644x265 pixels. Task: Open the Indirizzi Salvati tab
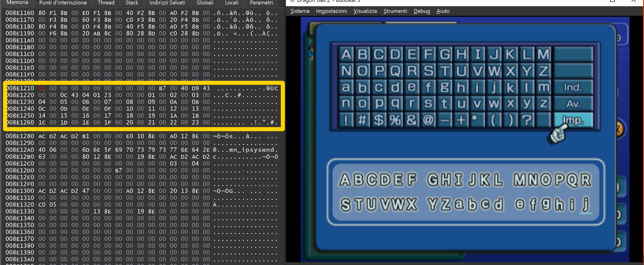pos(167,3)
